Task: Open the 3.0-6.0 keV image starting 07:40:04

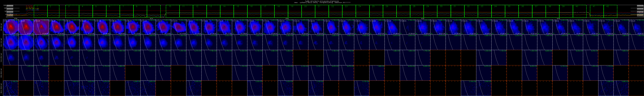Action: pos(590,27)
